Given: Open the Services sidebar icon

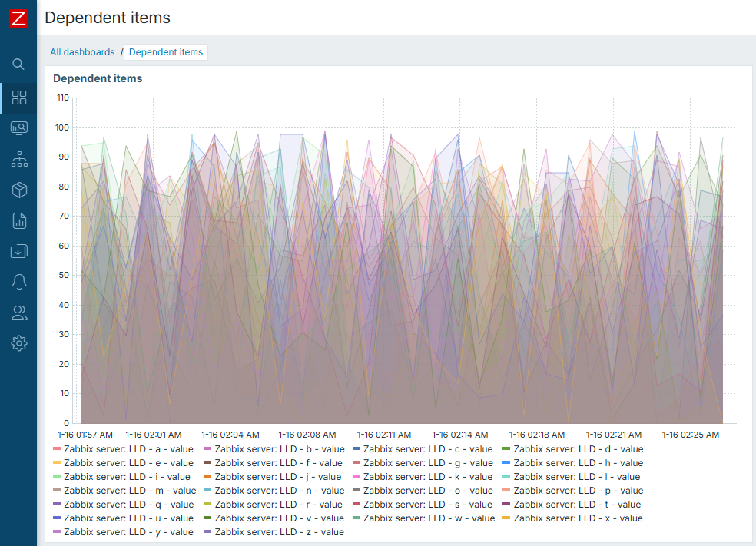Looking at the screenshot, I should 19,159.
